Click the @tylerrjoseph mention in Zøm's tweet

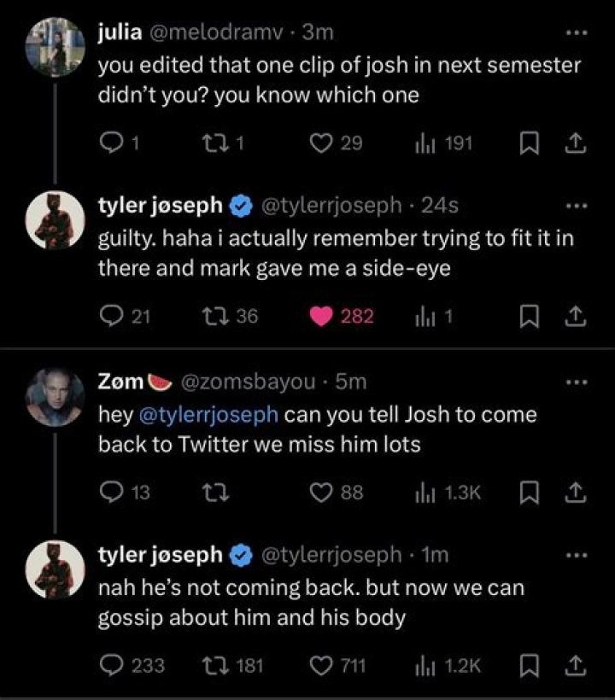(208, 416)
